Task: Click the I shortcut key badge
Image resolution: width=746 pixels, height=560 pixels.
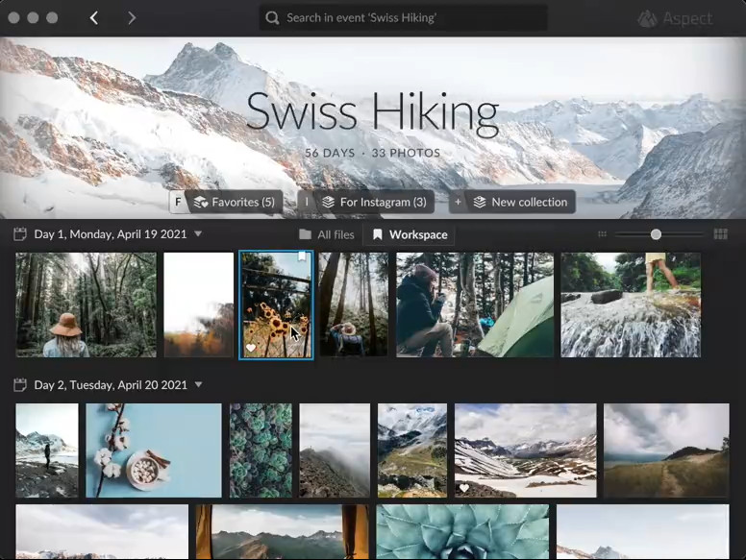Action: click(306, 202)
